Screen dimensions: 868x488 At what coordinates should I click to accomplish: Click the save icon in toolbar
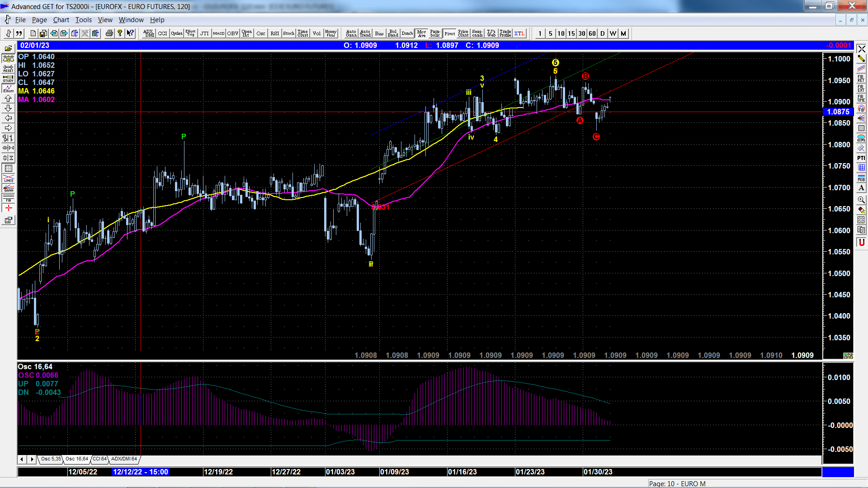click(x=43, y=33)
